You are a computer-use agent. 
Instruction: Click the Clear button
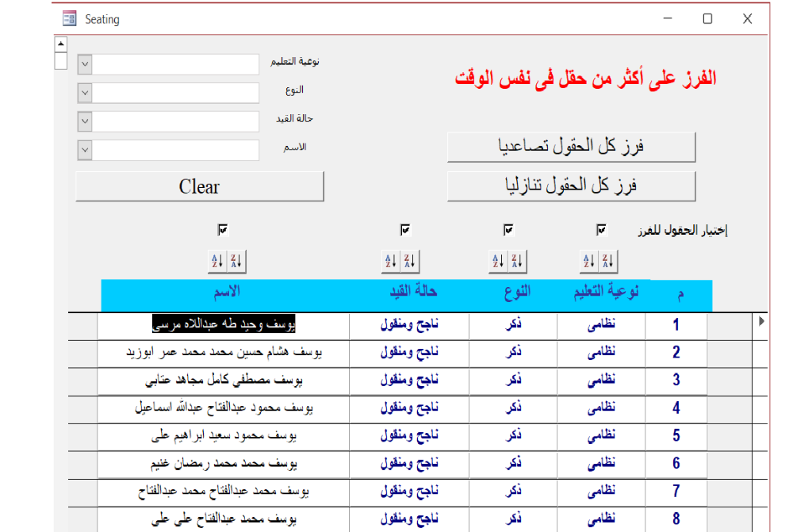(200, 186)
